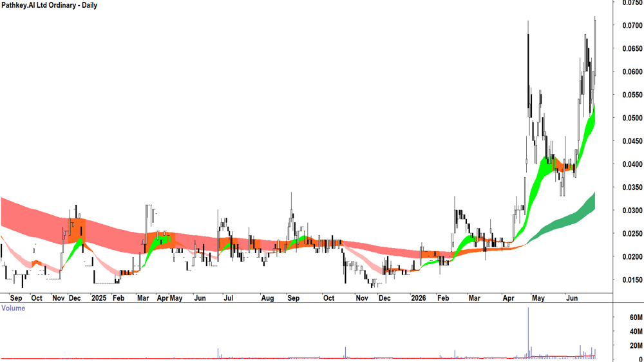Viewport: 644px width, 362px height.
Task: Click the 0.0200 price axis label
Action: [632, 257]
